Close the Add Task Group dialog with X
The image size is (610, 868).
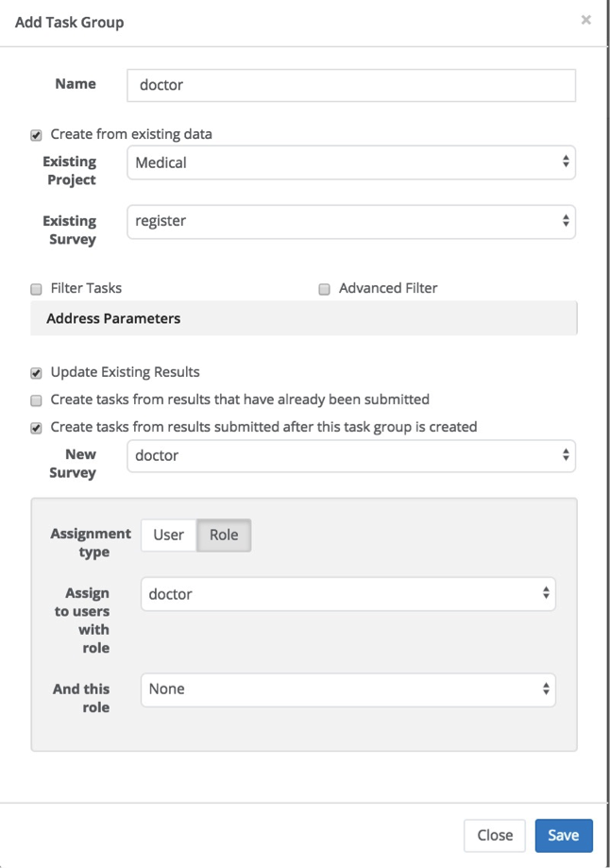(x=585, y=20)
